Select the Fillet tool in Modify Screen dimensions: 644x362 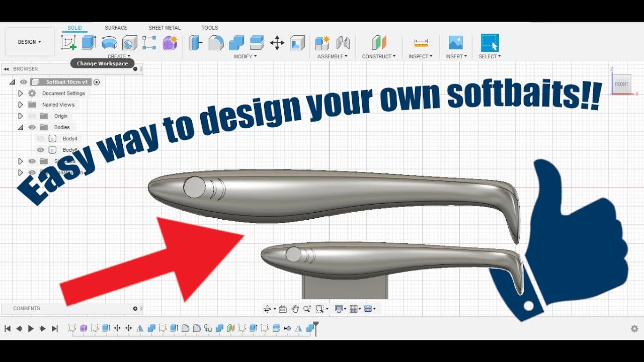pyautogui.click(x=216, y=43)
